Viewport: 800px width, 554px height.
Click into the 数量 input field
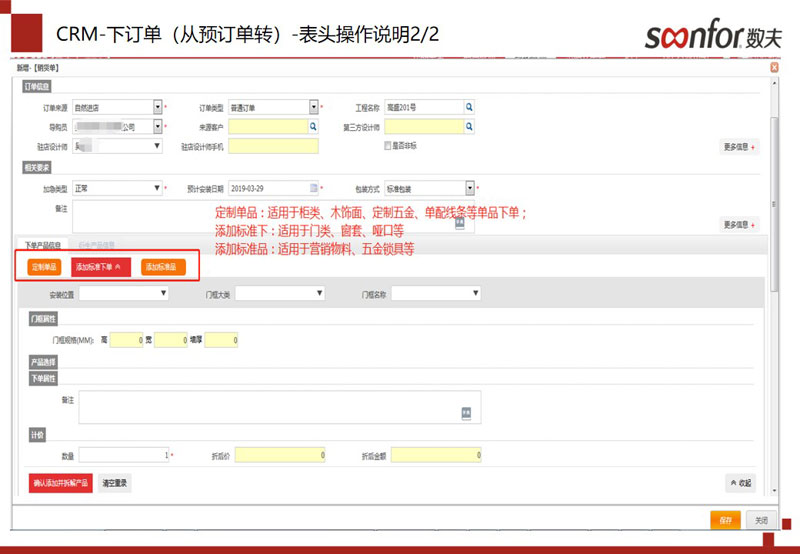[x=123, y=455]
